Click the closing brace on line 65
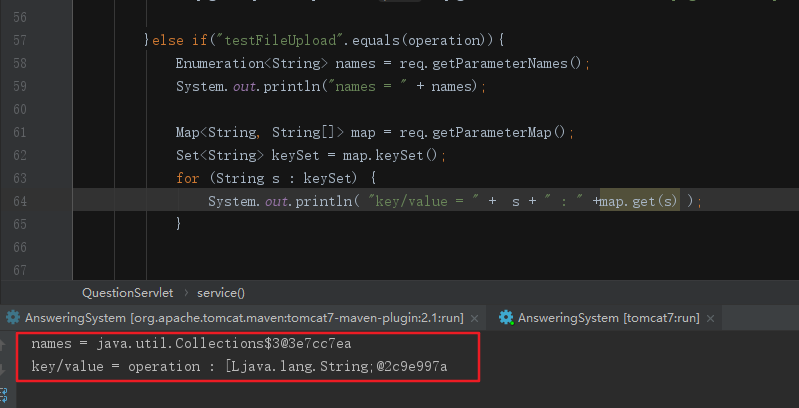 [x=178, y=223]
